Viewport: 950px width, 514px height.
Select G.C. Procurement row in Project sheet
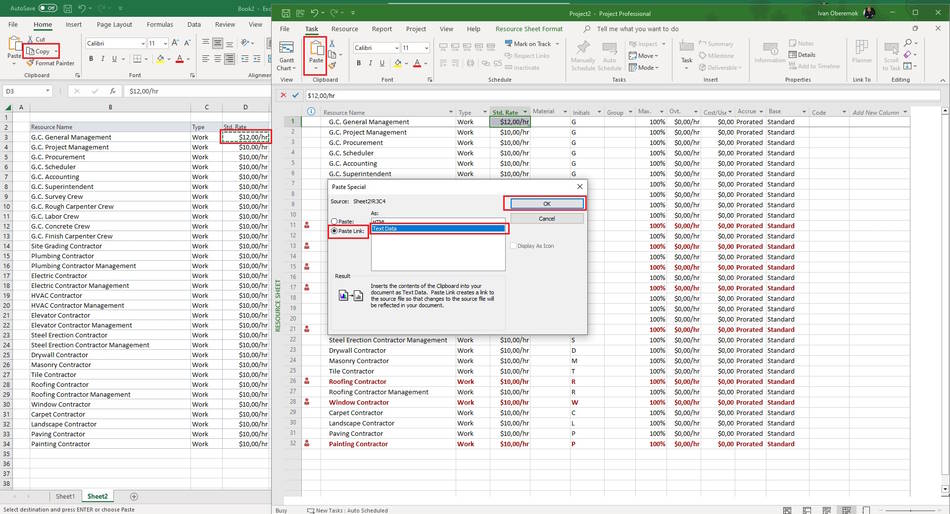click(605, 142)
